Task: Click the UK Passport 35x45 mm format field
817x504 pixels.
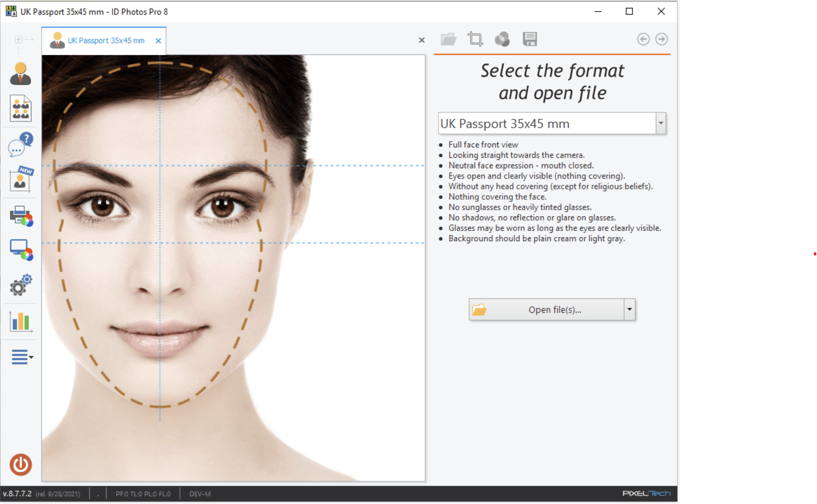Action: pos(547,123)
